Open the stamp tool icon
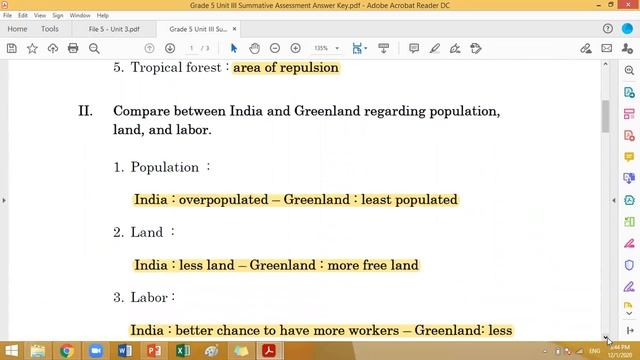 [x=476, y=49]
